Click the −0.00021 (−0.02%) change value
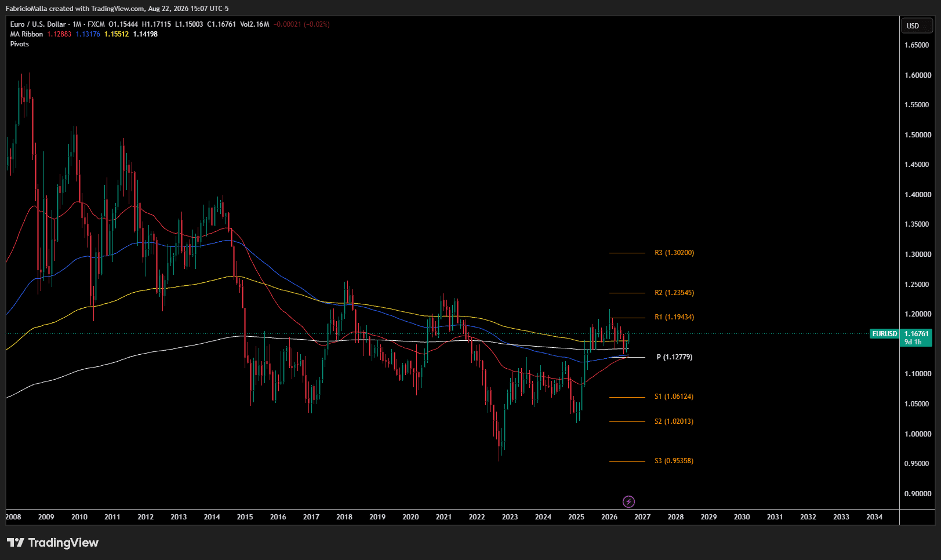This screenshot has width=941, height=560. (x=301, y=24)
